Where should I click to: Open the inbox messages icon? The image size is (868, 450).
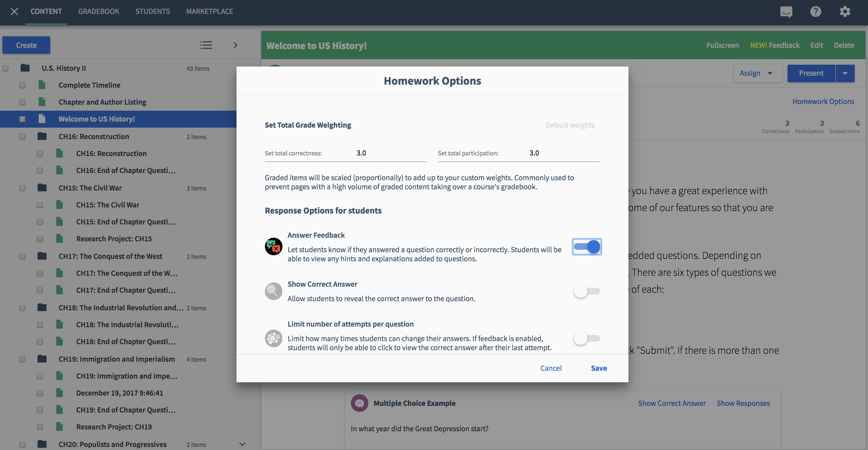pyautogui.click(x=786, y=12)
